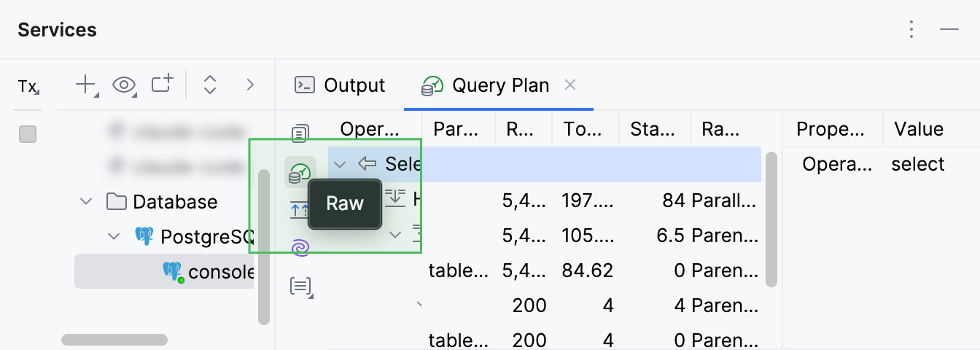
Task: Toggle the checkbox below Tx
Action: tap(28, 134)
